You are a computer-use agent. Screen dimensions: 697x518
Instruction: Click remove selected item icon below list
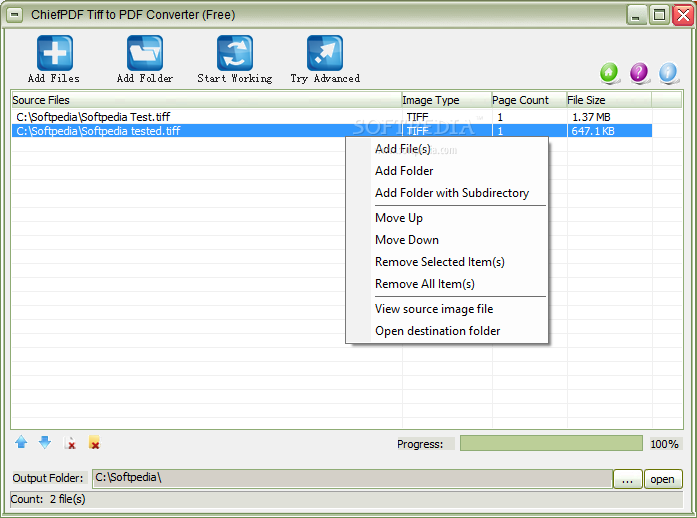point(70,443)
